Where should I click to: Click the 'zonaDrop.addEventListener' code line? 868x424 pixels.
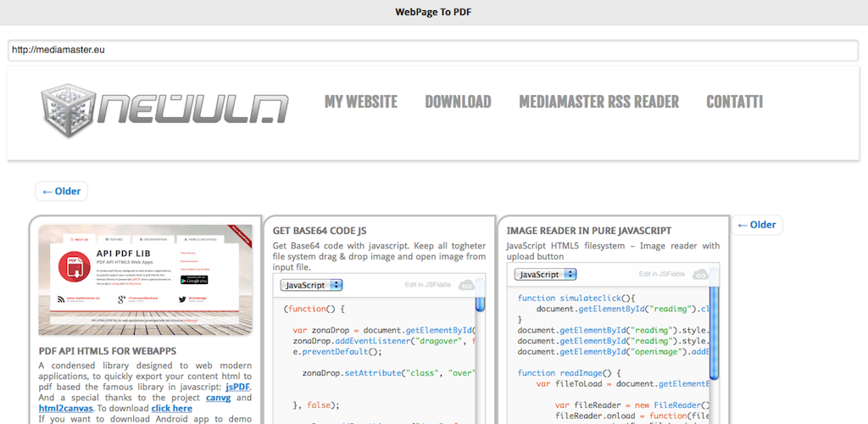click(x=384, y=341)
